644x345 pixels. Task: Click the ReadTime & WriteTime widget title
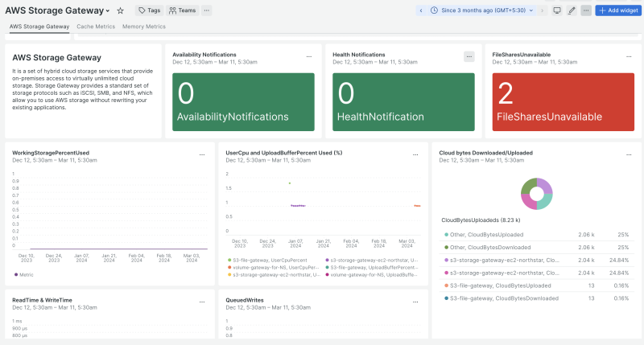42,300
